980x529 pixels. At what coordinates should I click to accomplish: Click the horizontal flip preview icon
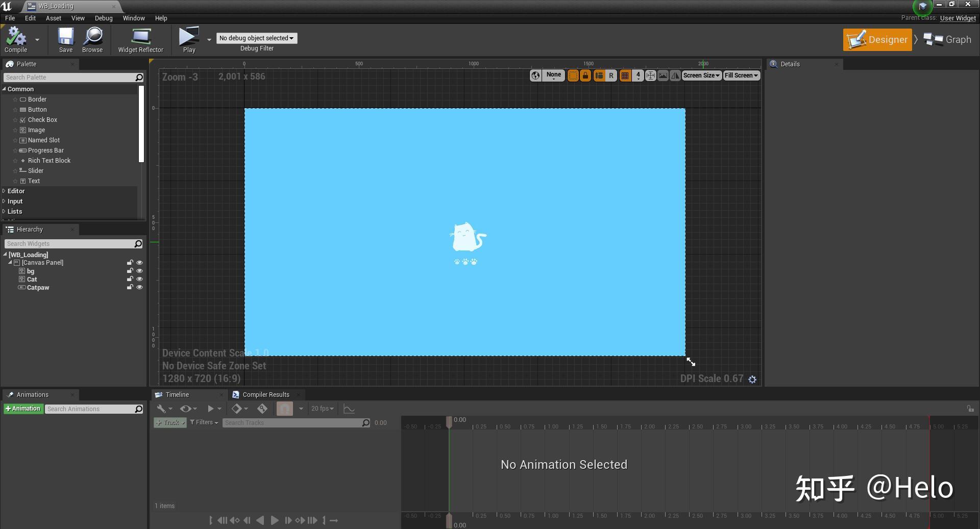point(675,75)
